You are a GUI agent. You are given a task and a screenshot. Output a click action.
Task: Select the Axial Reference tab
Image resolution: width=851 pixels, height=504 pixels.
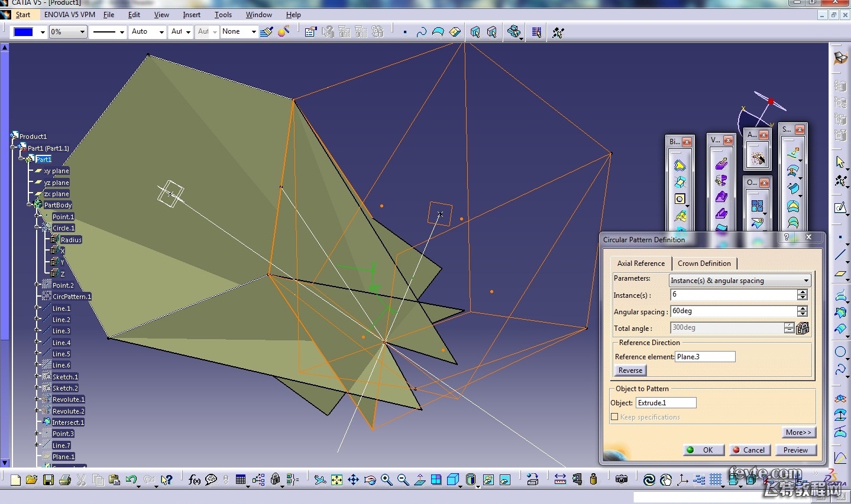tap(641, 264)
